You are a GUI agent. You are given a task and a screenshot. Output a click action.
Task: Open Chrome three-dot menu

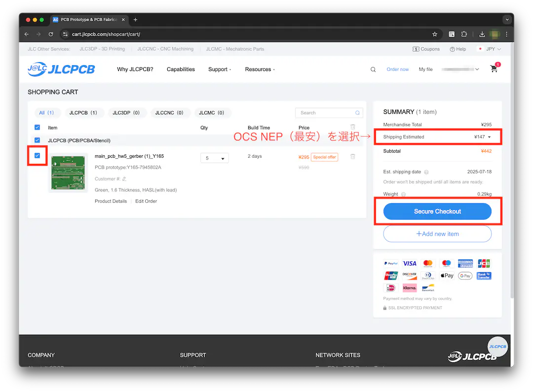506,34
